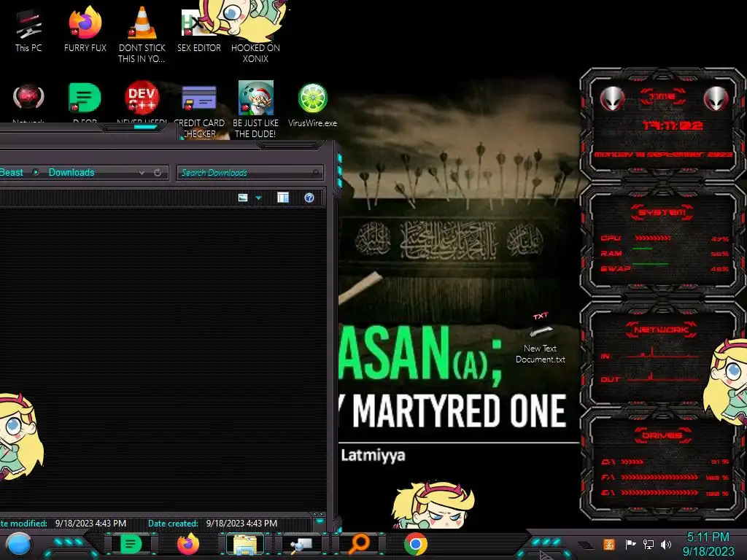The width and height of the screenshot is (747, 560).
Task: Click the DRIVES widget header
Action: pyautogui.click(x=662, y=435)
